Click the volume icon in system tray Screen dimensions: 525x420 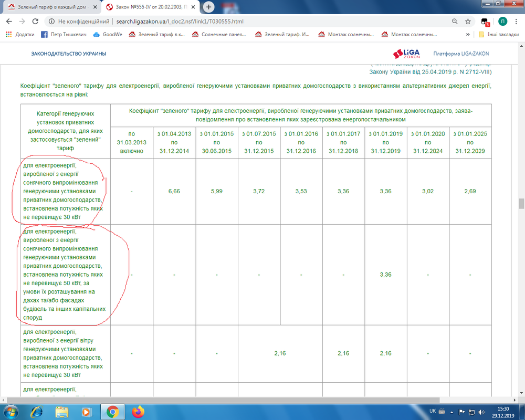480,412
